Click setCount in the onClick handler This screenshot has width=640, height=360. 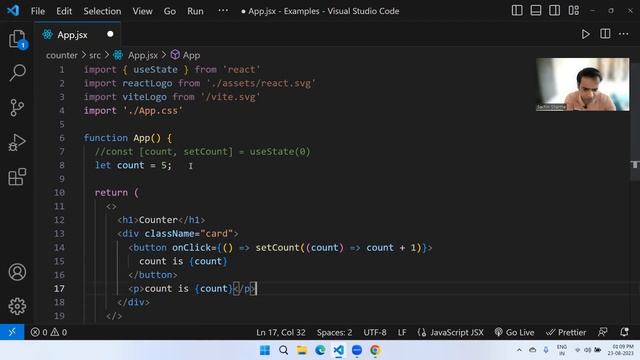coord(278,247)
